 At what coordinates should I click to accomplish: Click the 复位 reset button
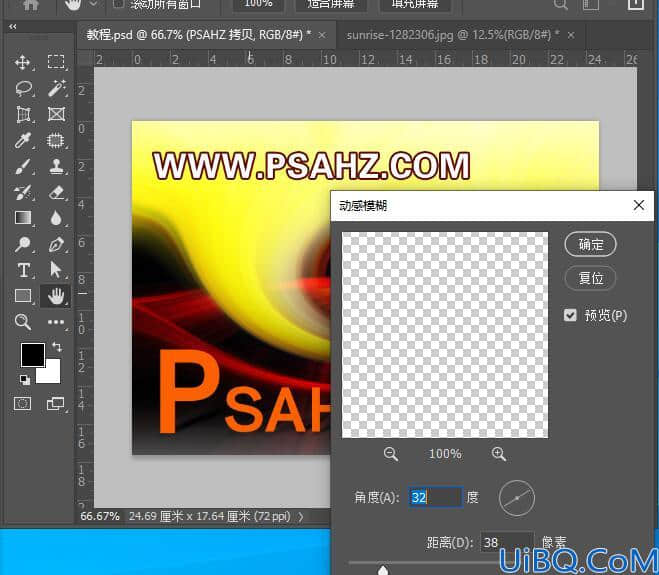tap(590, 278)
